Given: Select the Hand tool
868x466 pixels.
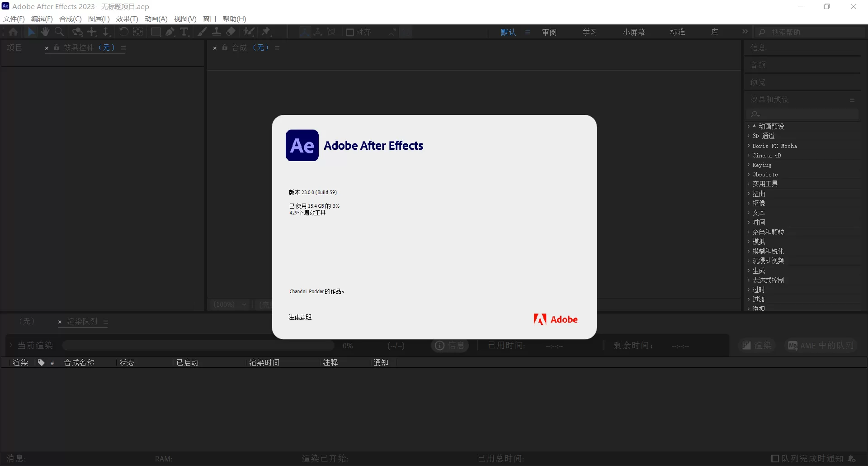Looking at the screenshot, I should [x=45, y=32].
